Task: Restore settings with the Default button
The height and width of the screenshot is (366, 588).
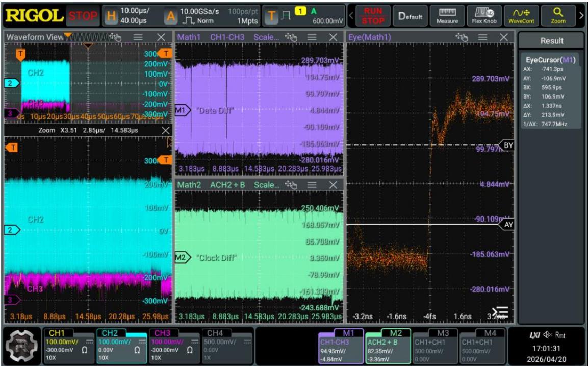Action: (410, 16)
